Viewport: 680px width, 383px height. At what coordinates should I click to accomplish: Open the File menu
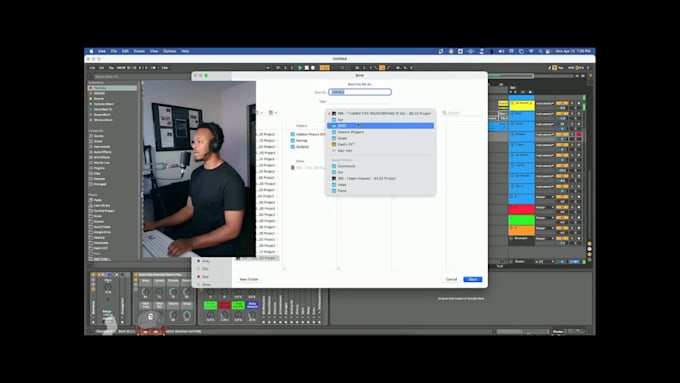tap(114, 51)
